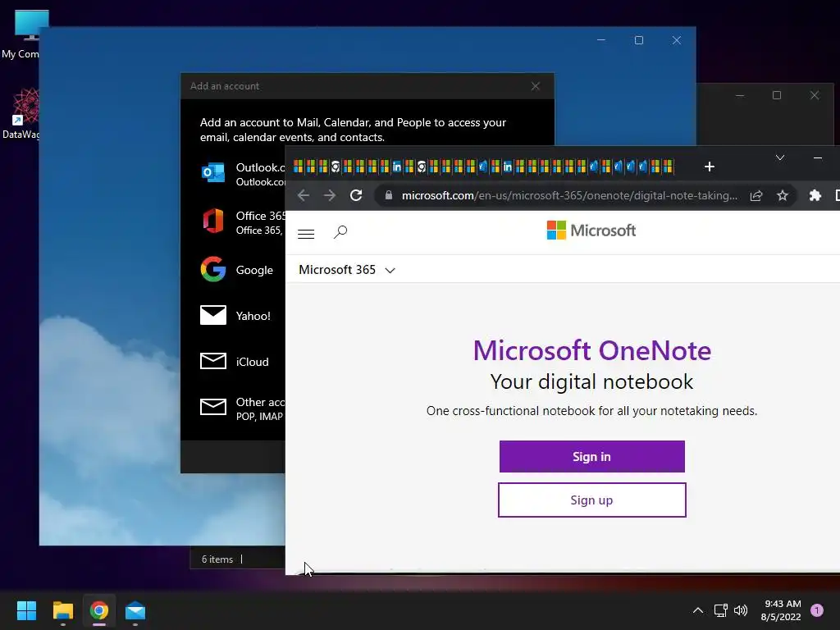Minimize the Chrome window

click(818, 157)
